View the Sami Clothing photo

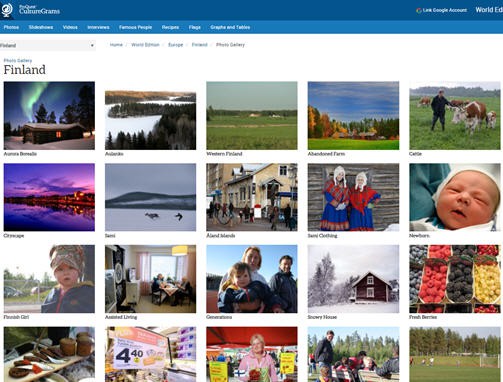point(353,197)
